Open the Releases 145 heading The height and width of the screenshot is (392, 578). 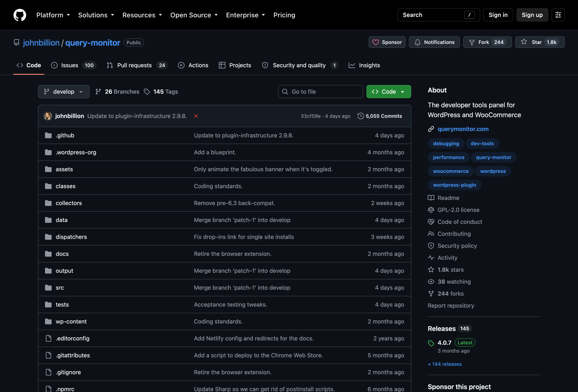pyautogui.click(x=450, y=329)
